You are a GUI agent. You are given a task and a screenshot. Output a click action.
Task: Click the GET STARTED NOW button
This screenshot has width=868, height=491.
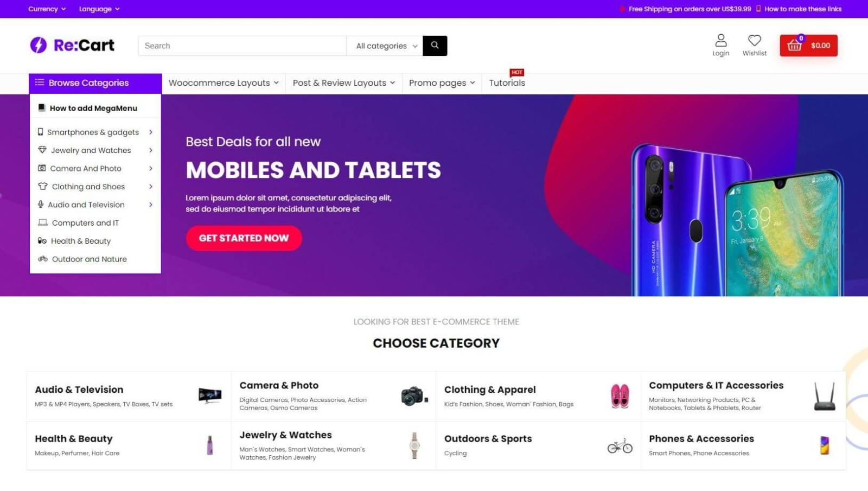(x=244, y=238)
